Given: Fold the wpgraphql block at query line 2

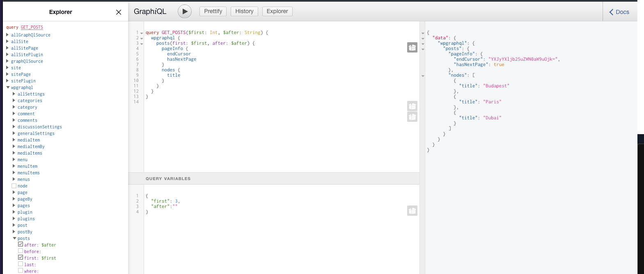Looking at the screenshot, I should pos(142,38).
